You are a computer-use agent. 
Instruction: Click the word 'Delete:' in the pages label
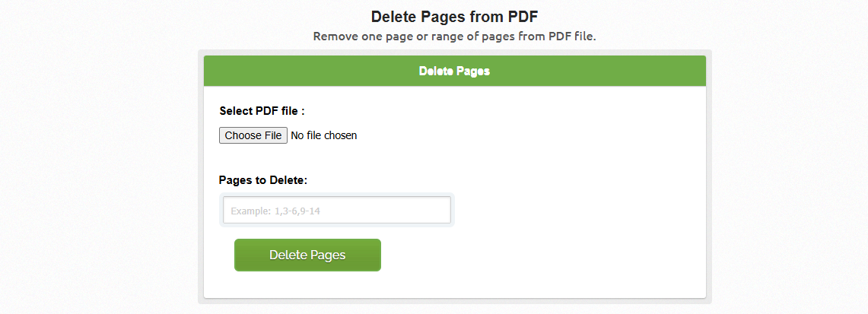[288, 180]
